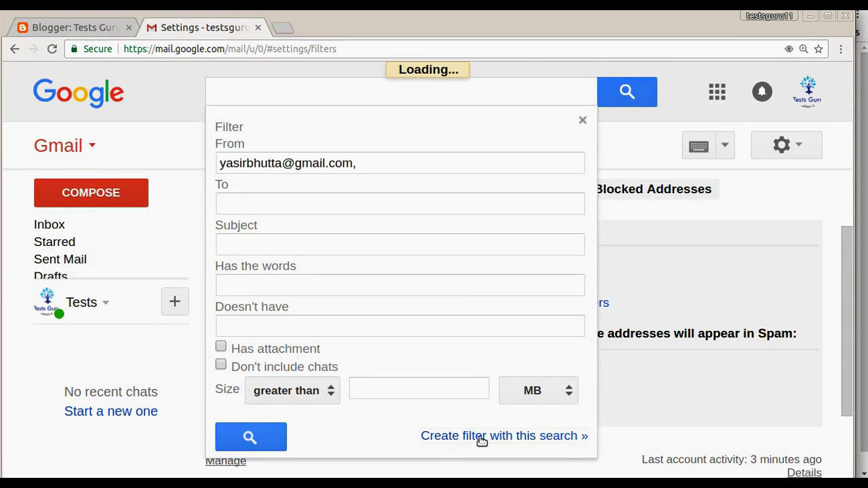Click the Tests Guru chat profile picture
The height and width of the screenshot is (488, 868).
pos(47,302)
